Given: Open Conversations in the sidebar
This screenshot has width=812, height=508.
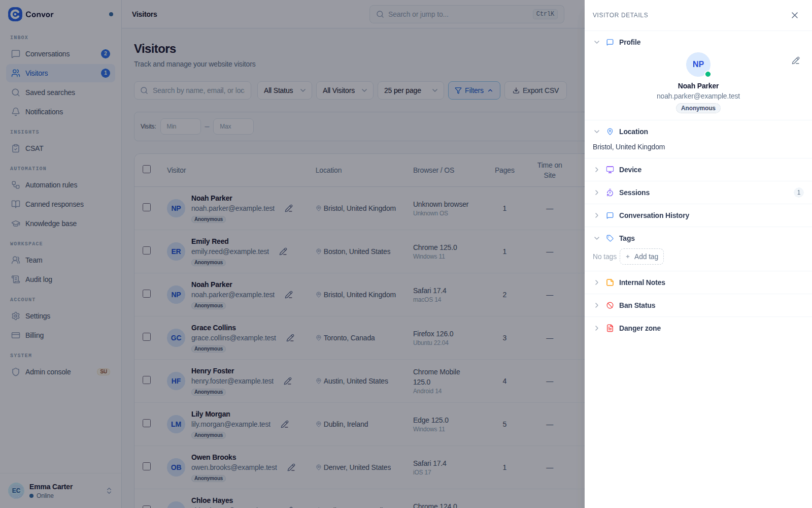Looking at the screenshot, I should 60,54.
